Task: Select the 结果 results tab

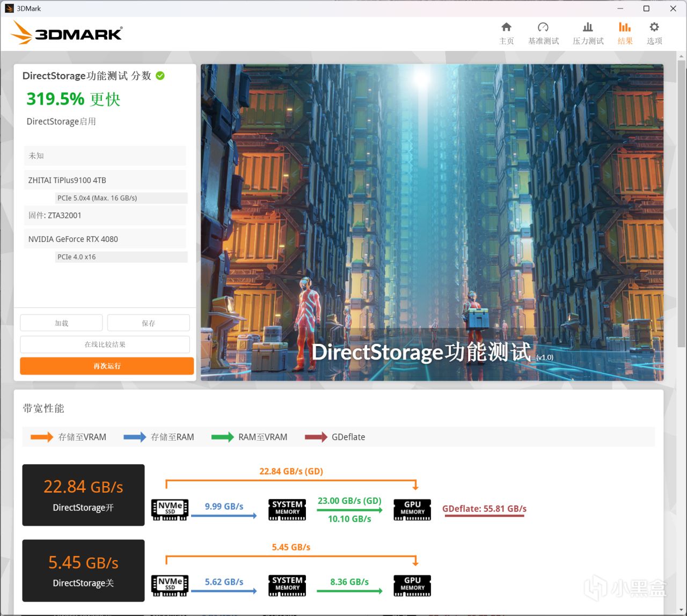Action: point(625,33)
